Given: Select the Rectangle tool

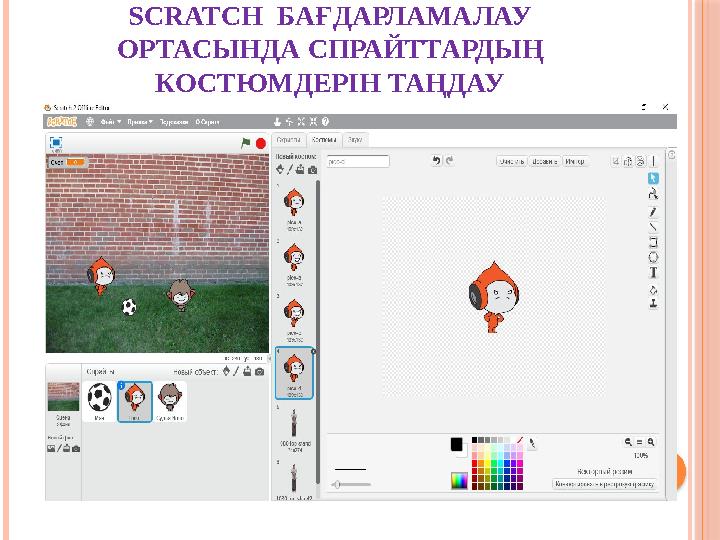Looking at the screenshot, I should tap(653, 242).
